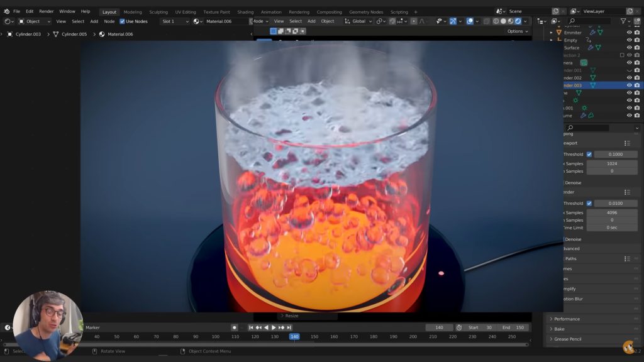Toggle the viewport overlays icon
644x362 pixels.
[470, 21]
